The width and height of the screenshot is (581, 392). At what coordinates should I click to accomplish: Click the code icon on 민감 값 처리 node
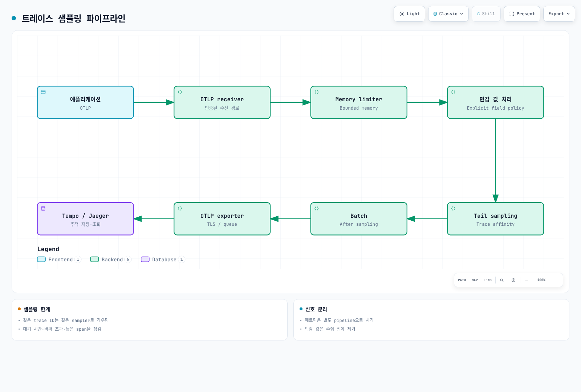click(453, 92)
